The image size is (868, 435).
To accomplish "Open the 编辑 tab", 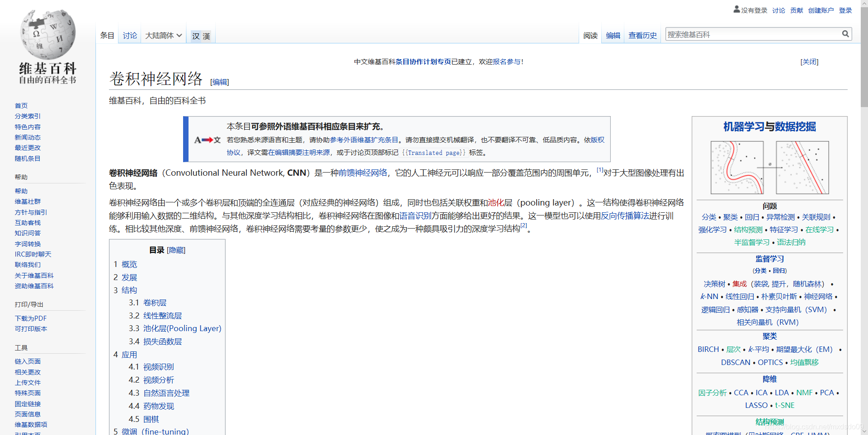I will click(613, 35).
